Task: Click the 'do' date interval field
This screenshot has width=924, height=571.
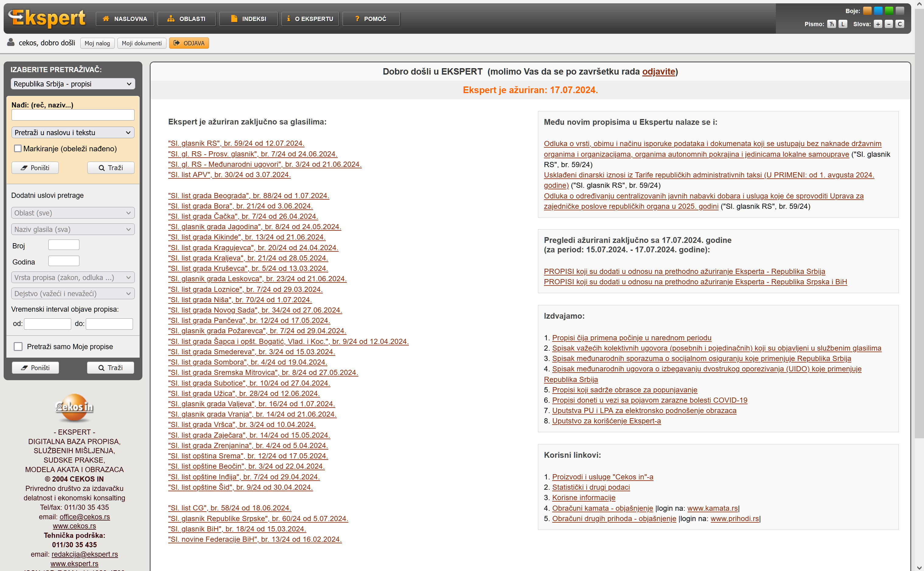Action: (110, 324)
